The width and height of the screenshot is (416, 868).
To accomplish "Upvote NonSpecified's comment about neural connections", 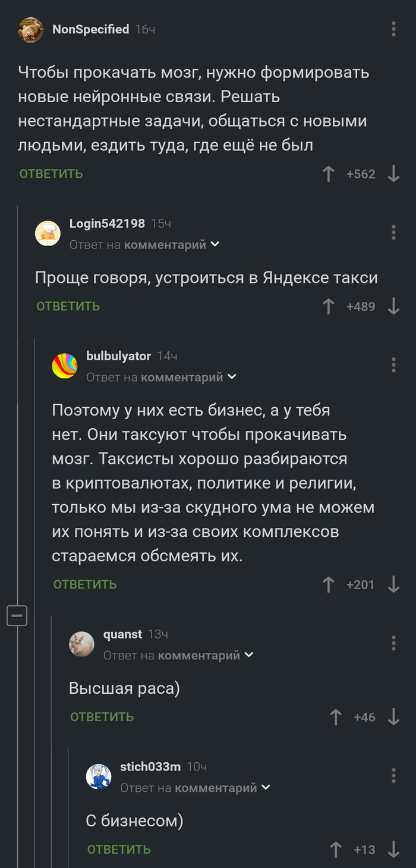I will coord(329,174).
